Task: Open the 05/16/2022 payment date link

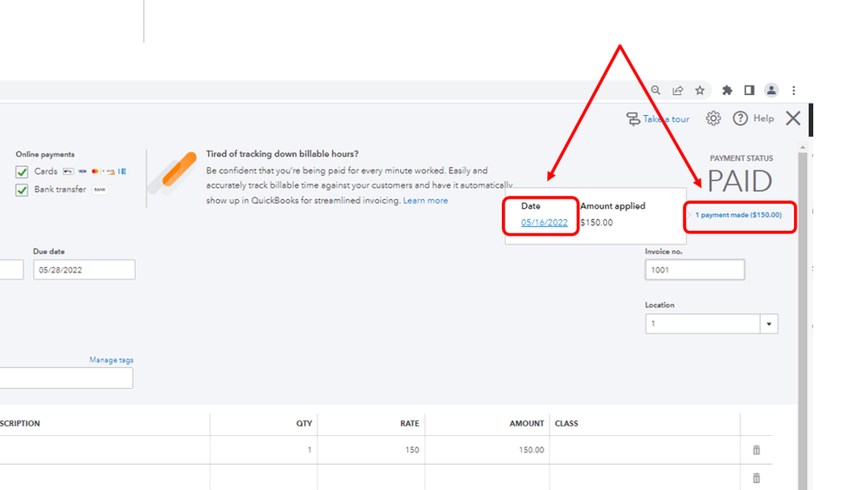Action: point(544,223)
